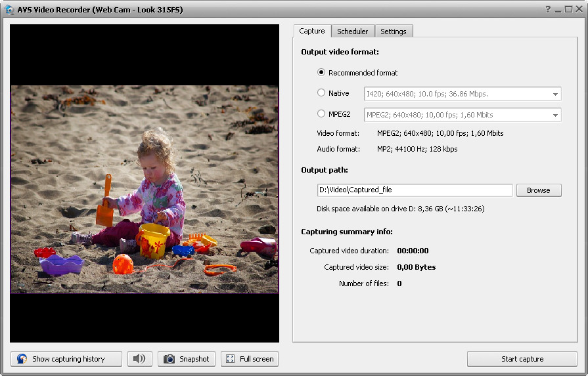This screenshot has height=376, width=588.
Task: Click the 'Number of files:' label
Action: click(364, 283)
